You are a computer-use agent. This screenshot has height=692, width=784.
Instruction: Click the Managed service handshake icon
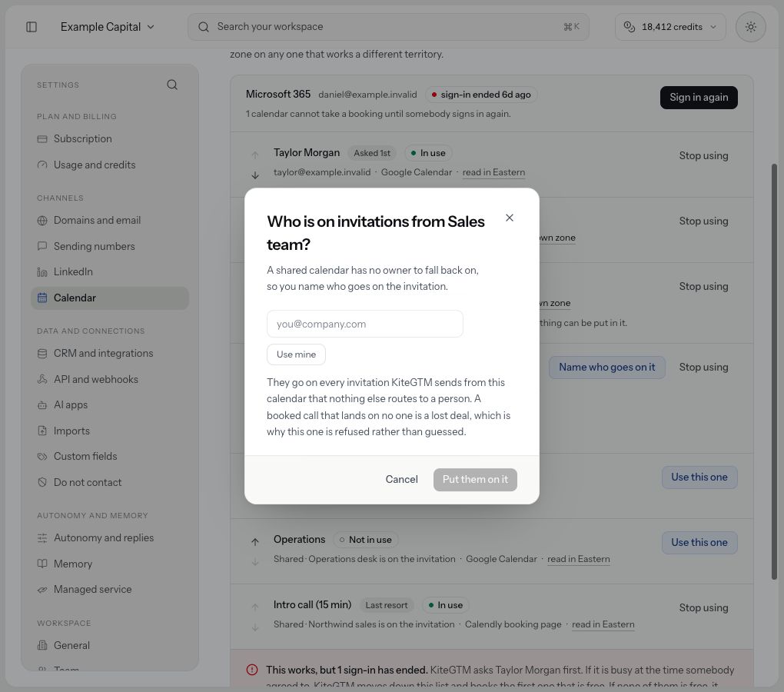point(42,590)
